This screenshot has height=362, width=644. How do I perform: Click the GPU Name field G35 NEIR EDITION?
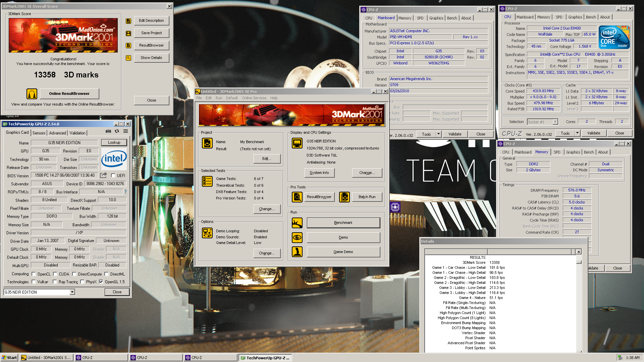pos(64,142)
